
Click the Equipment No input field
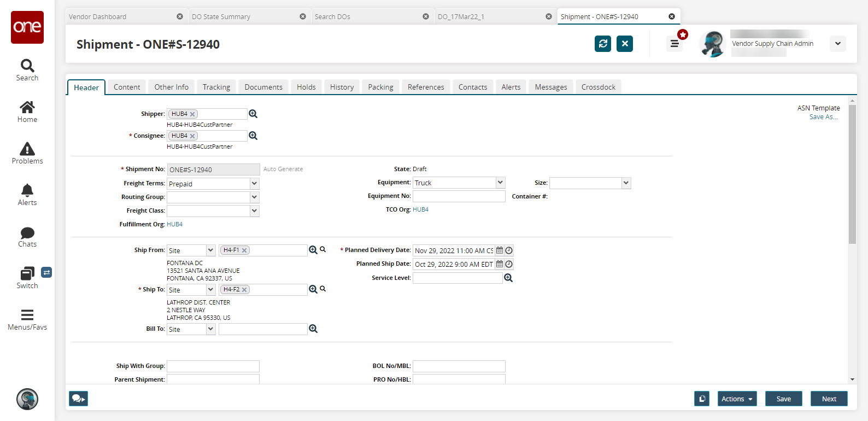click(x=459, y=196)
